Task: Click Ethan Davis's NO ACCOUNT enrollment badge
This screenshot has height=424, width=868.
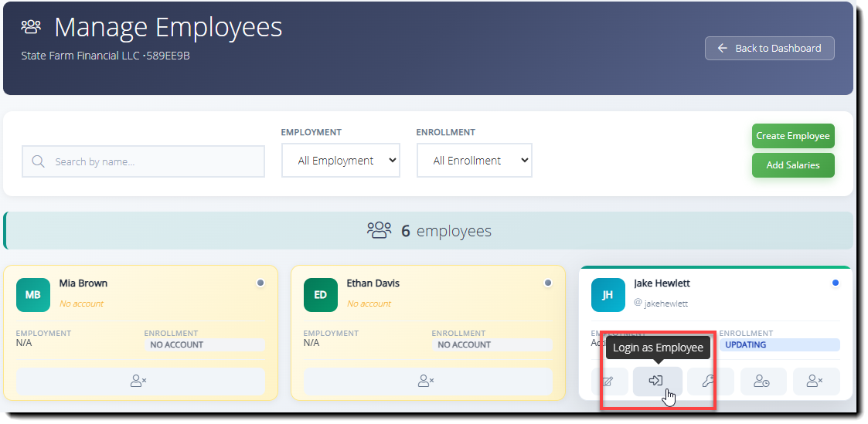Action: pyautogui.click(x=492, y=344)
